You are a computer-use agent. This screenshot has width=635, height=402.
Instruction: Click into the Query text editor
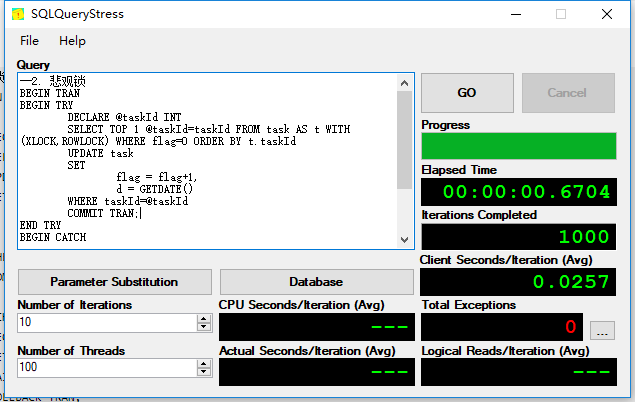[x=207, y=161]
